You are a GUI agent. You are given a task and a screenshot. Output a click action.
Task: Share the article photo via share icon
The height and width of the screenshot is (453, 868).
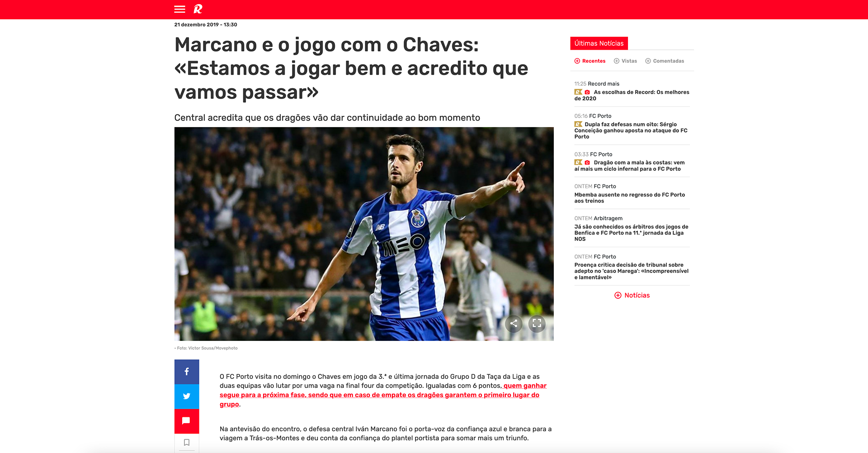514,323
